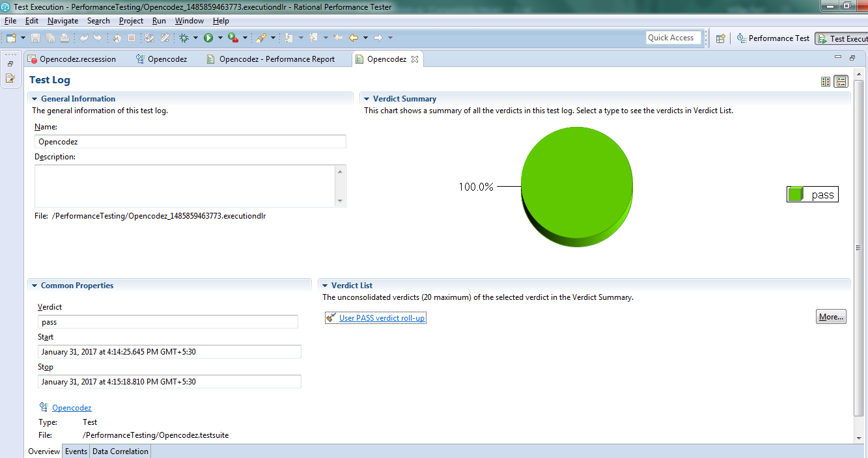The image size is (868, 458).
Task: Click the Open Perspective icon
Action: [x=720, y=38]
